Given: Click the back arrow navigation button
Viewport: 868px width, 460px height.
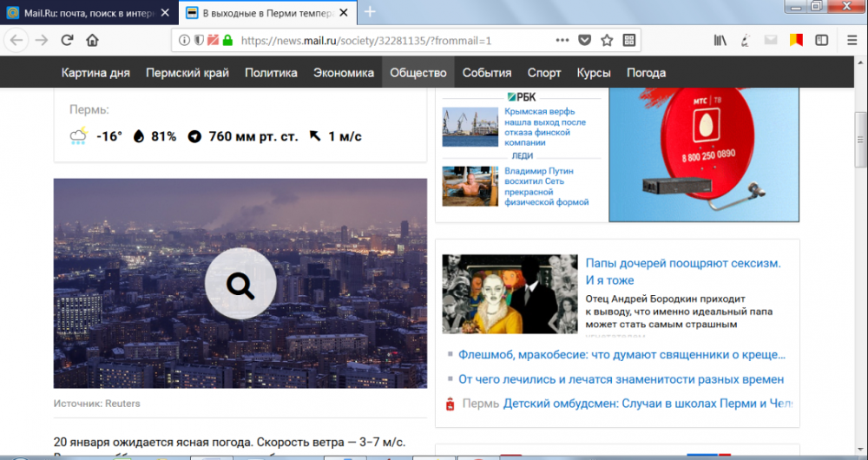Looking at the screenshot, I should pyautogui.click(x=17, y=40).
